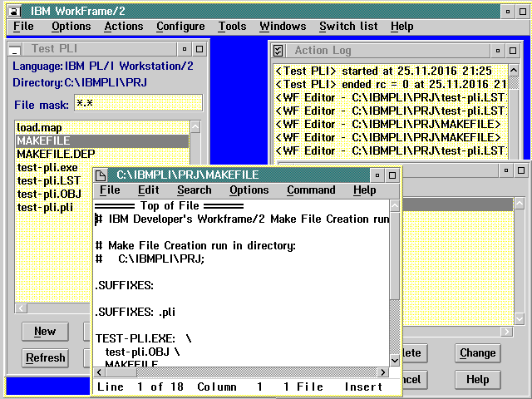
Task: Click the Language: IBM PL/I Workstation/2 label
Action: click(x=103, y=66)
